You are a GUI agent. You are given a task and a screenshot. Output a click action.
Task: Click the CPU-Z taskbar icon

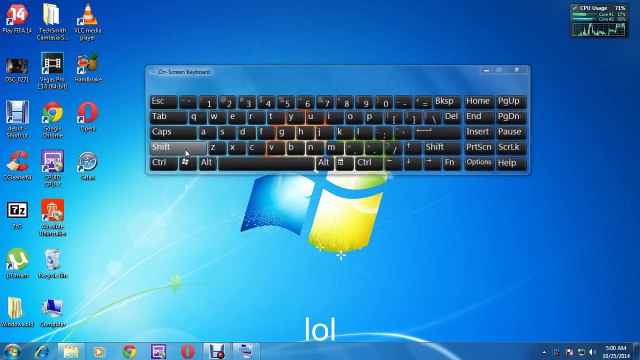[x=158, y=351]
